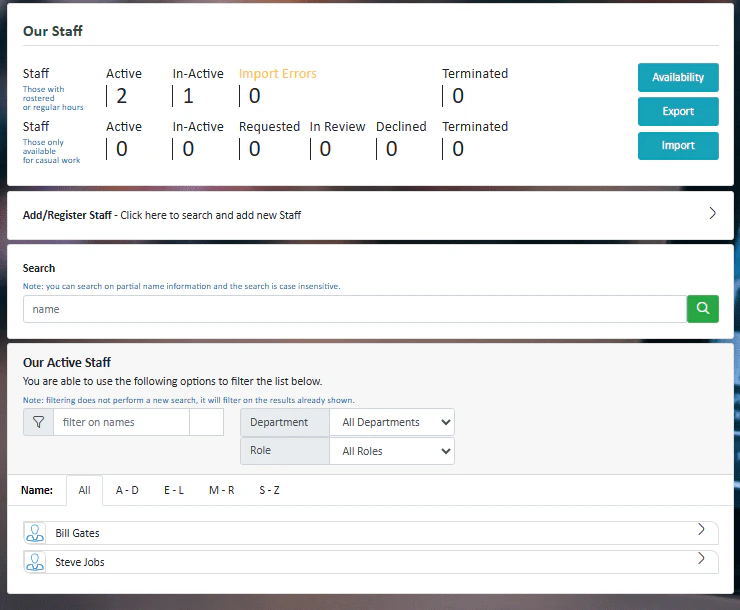Click casual staff Declined count 0
This screenshot has height=610, width=740.
click(391, 149)
